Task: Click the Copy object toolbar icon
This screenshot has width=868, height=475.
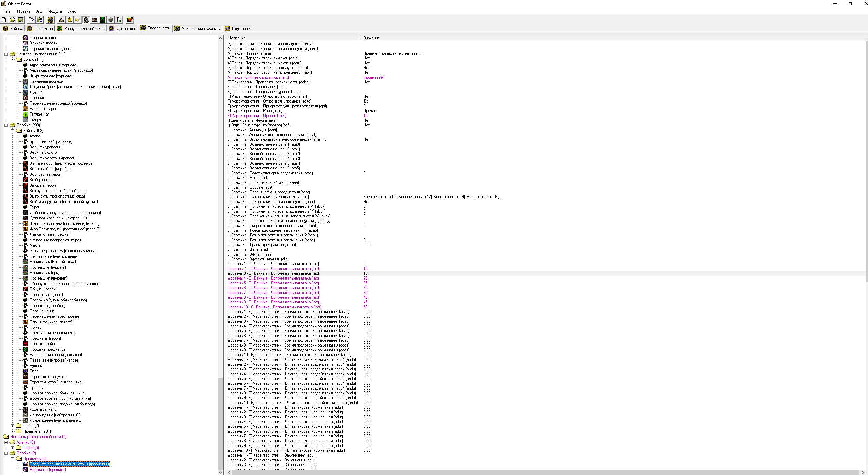Action: [31, 20]
